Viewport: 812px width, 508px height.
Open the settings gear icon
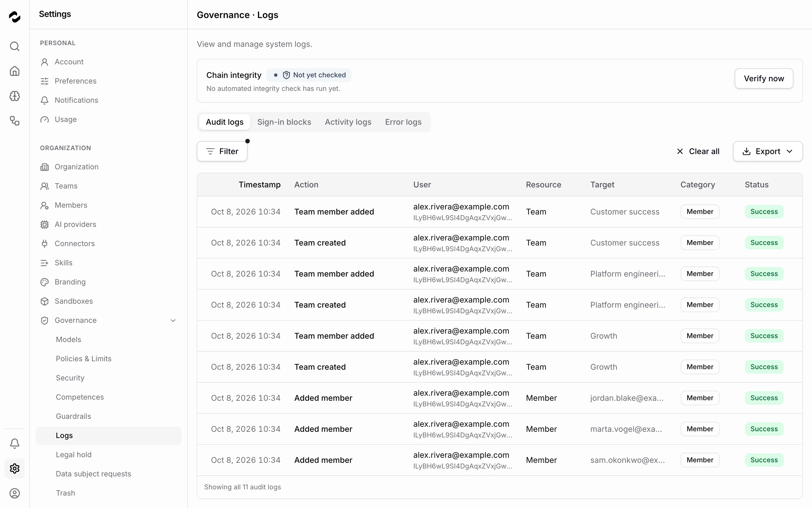tap(14, 468)
